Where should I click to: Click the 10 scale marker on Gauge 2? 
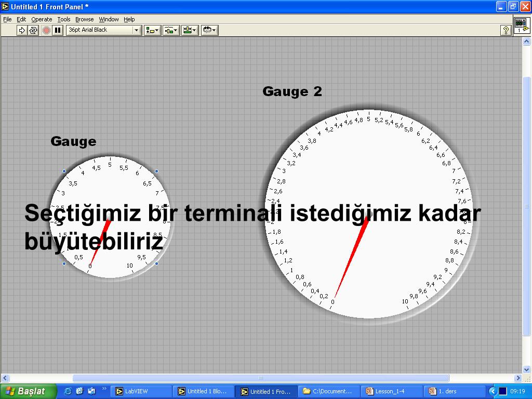click(405, 301)
